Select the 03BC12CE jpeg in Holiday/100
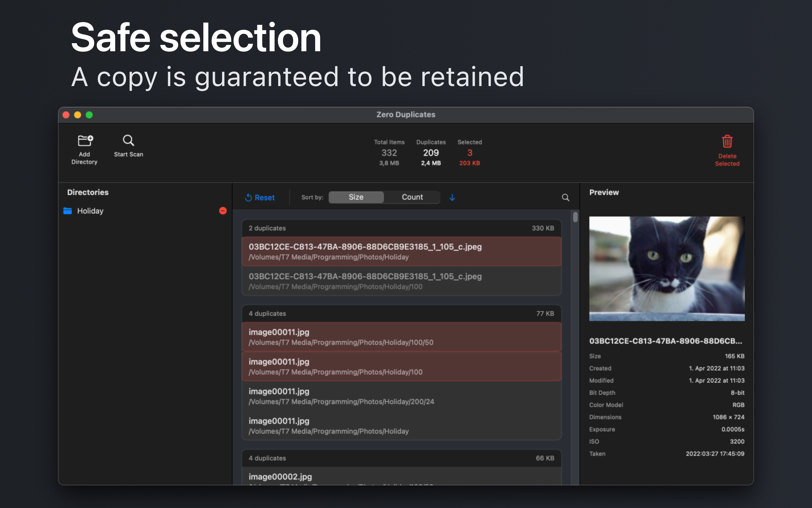This screenshot has height=508, width=812. [x=401, y=281]
